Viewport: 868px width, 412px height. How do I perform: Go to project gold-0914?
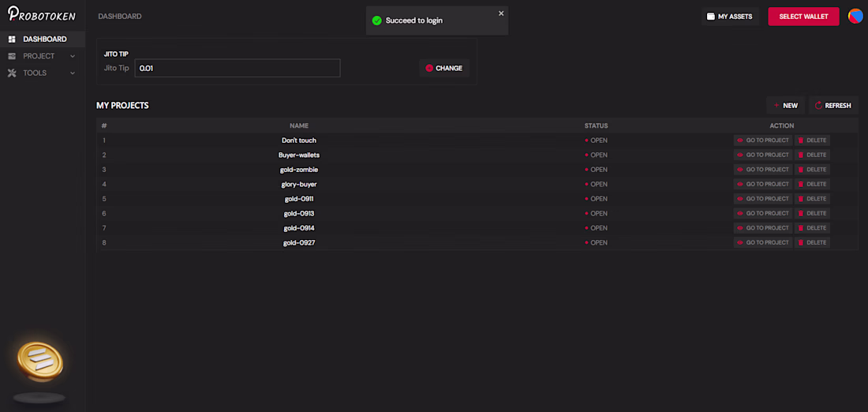coord(763,227)
